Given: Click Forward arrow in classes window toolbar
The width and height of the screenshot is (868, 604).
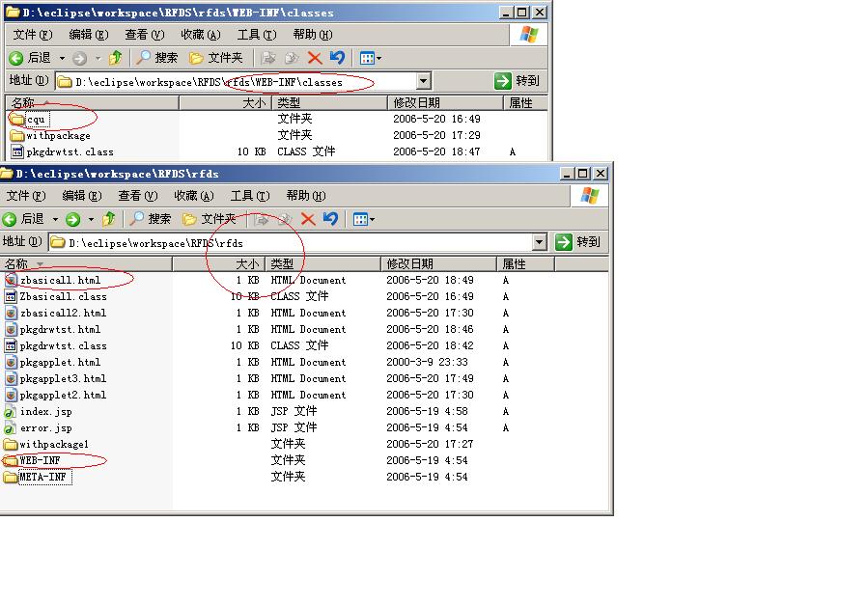Looking at the screenshot, I should [80, 58].
